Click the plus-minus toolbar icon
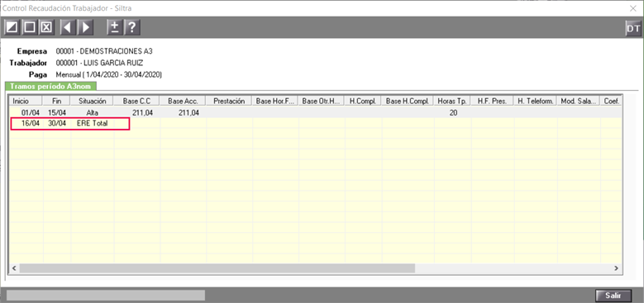Viewport: 644px width, 303px height. click(115, 28)
